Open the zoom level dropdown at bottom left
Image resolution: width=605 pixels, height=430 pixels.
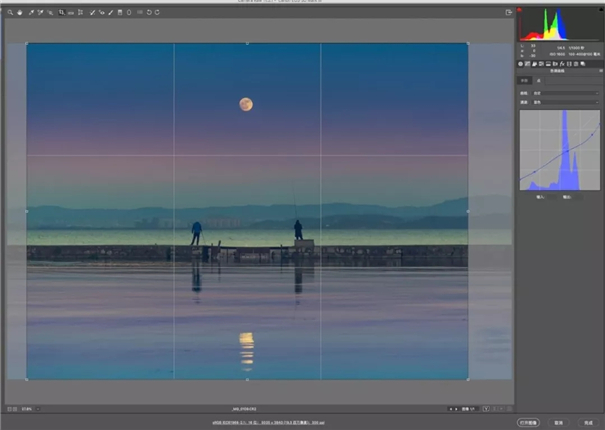30,409
